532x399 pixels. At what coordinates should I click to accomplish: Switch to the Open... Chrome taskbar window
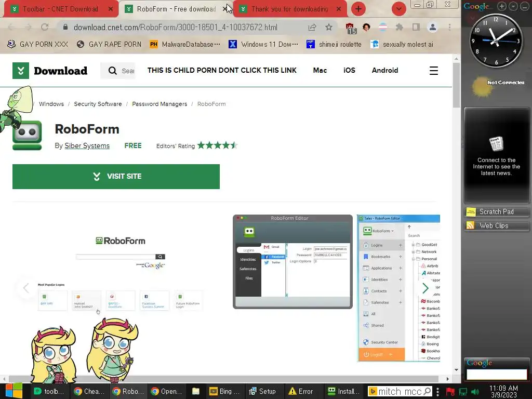click(166, 391)
